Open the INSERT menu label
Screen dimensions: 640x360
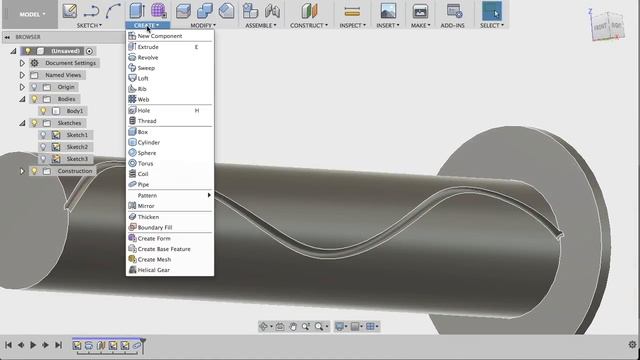pos(387,25)
